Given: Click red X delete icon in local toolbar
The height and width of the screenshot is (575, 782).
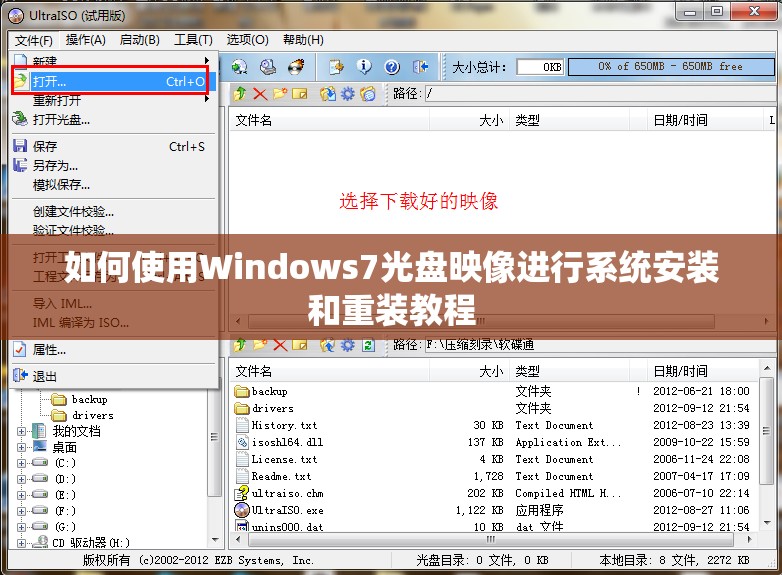Looking at the screenshot, I should coord(280,345).
